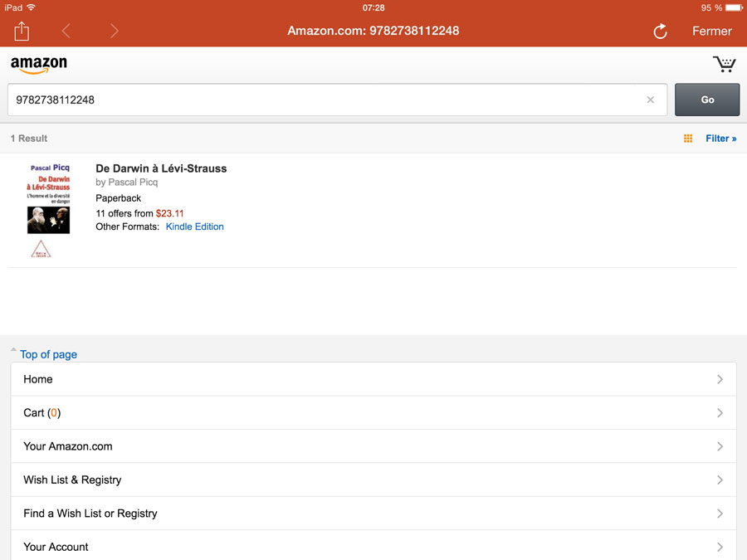Tap the chevron on Your Account row
The image size is (747, 560).
tap(720, 548)
